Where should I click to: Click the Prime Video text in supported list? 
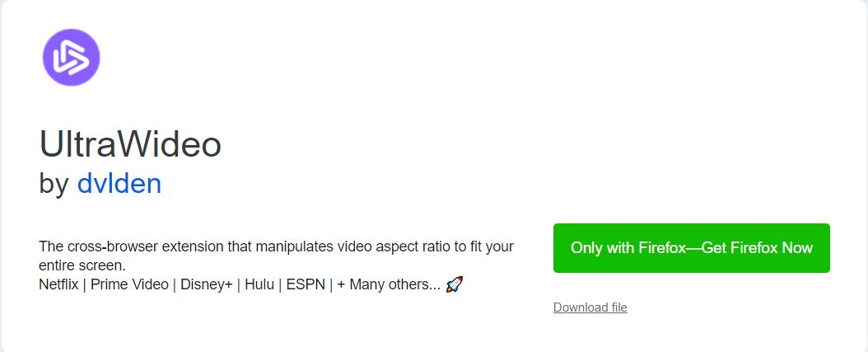129,285
